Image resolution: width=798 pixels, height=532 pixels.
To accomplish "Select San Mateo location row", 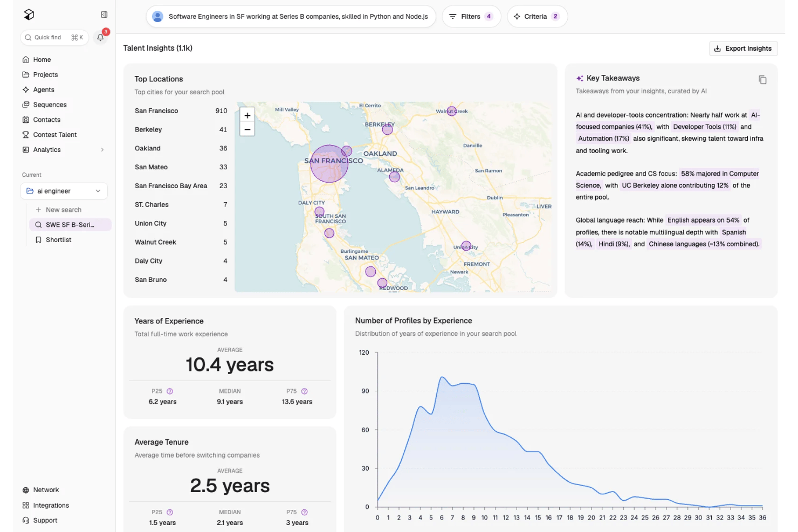I will [181, 167].
